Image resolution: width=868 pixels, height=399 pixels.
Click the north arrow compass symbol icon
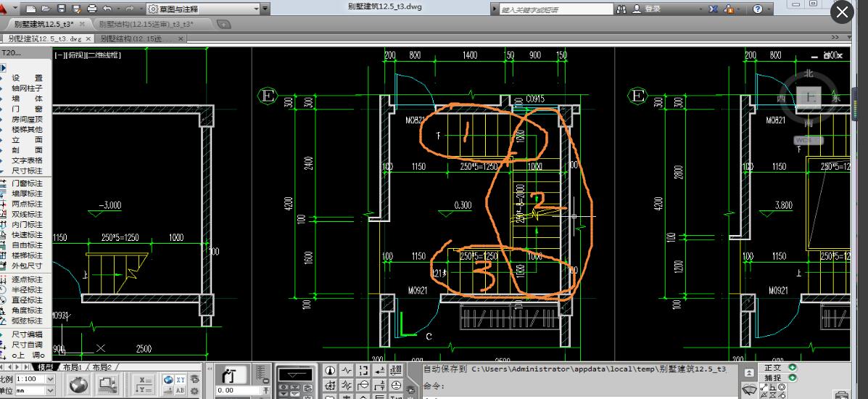pyautogui.click(x=331, y=370)
